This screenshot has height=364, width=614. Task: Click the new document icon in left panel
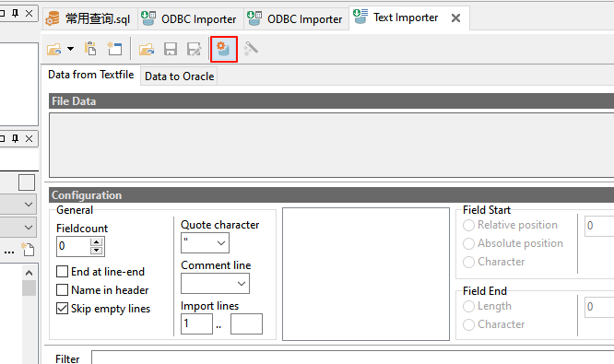[28, 250]
